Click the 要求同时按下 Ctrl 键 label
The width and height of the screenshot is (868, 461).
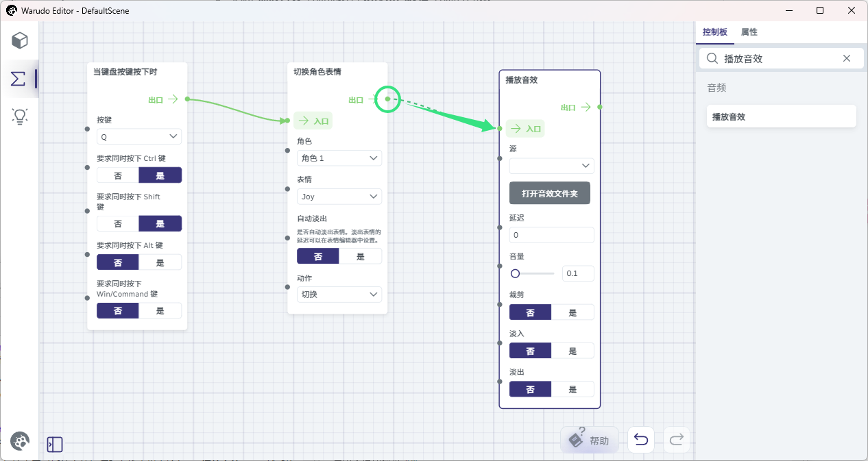coord(131,158)
